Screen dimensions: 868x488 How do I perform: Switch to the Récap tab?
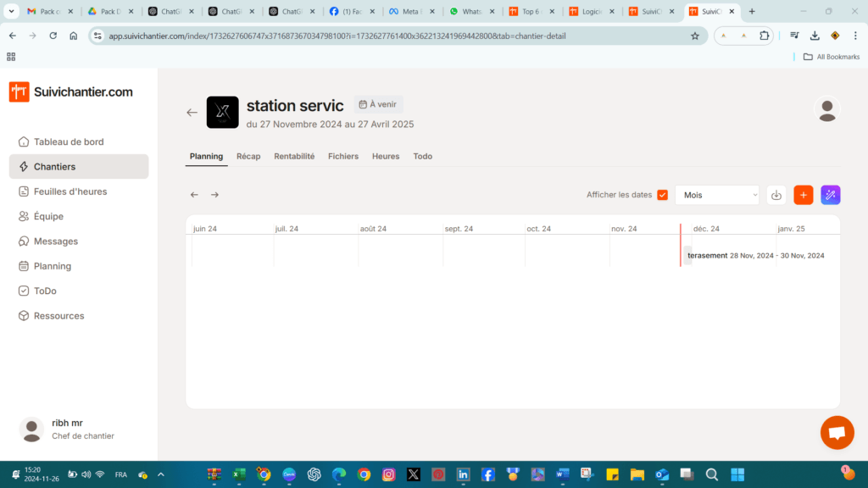248,156
